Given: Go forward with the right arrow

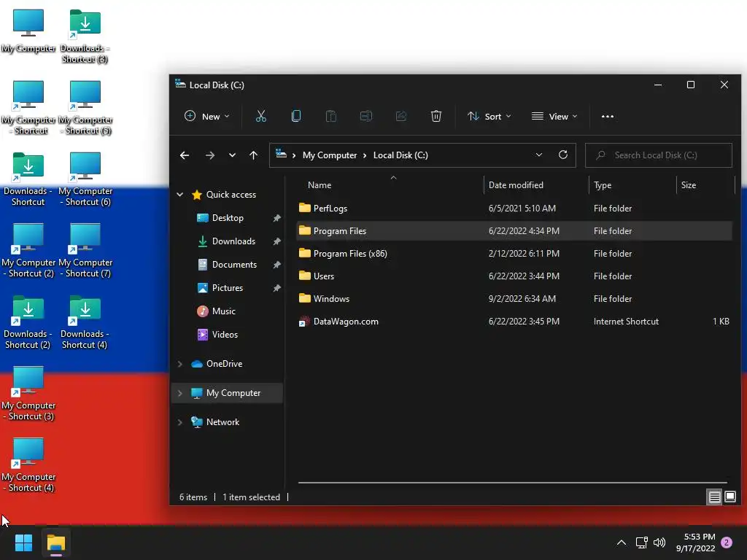Looking at the screenshot, I should pyautogui.click(x=209, y=155).
